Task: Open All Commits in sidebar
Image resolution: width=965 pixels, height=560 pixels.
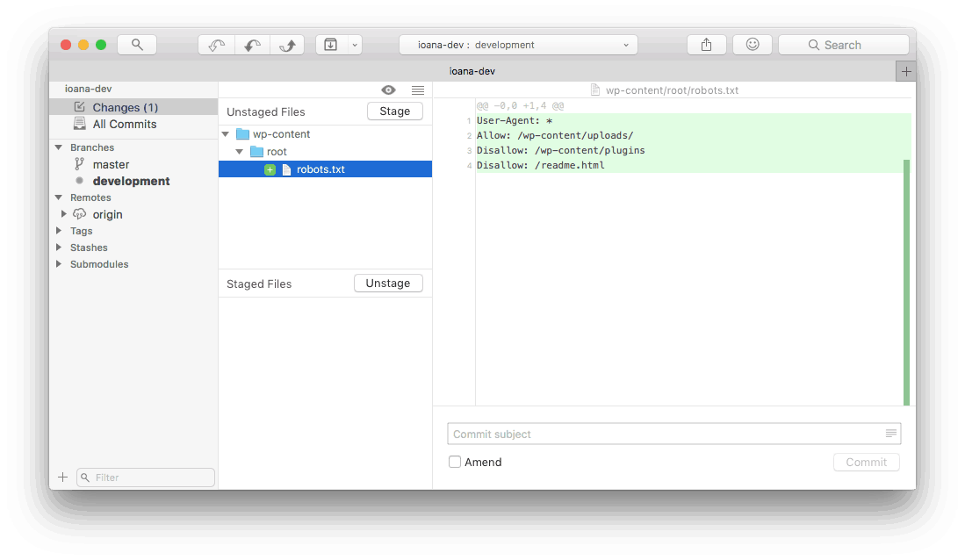Action: tap(133, 125)
